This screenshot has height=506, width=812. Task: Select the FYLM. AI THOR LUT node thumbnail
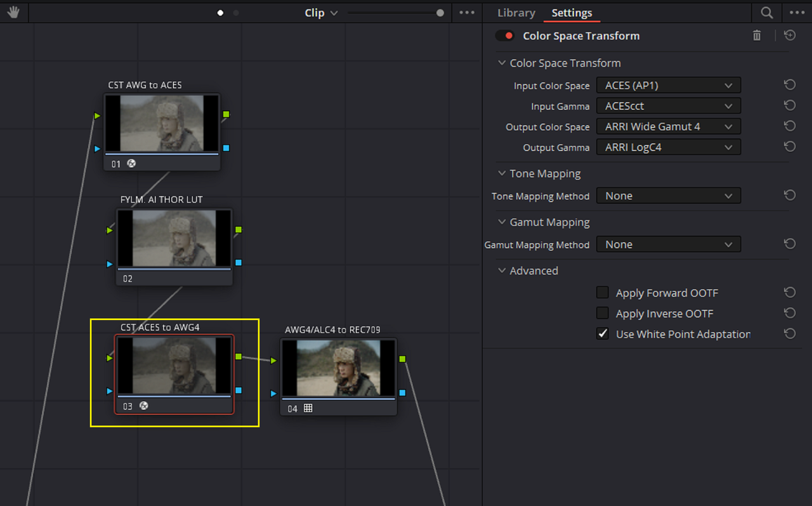(174, 238)
